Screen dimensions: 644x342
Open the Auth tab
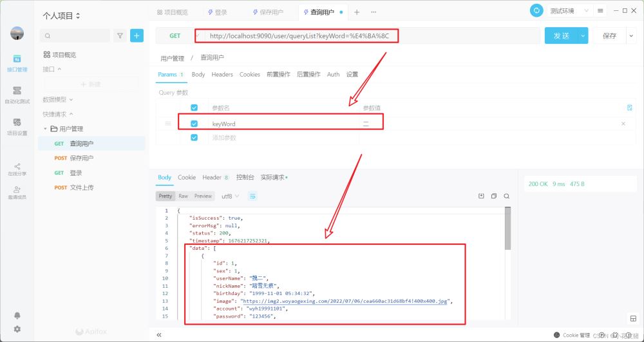333,74
